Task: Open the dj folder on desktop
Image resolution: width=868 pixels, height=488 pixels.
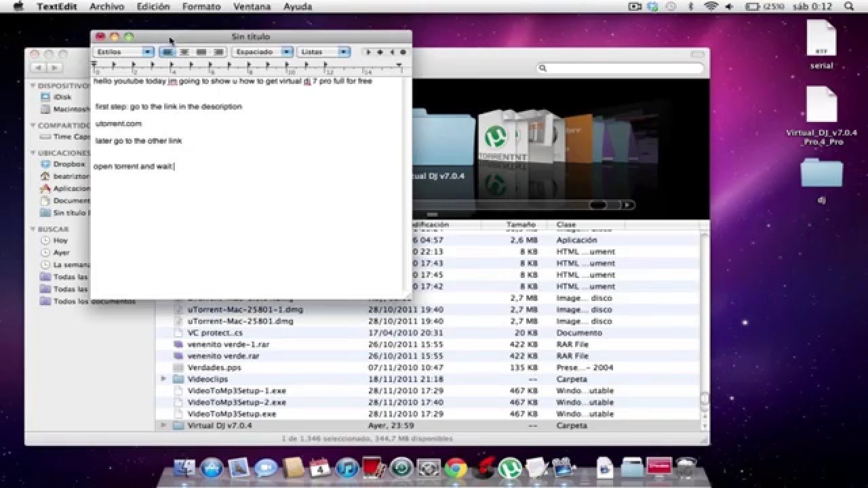Action: 821,180
